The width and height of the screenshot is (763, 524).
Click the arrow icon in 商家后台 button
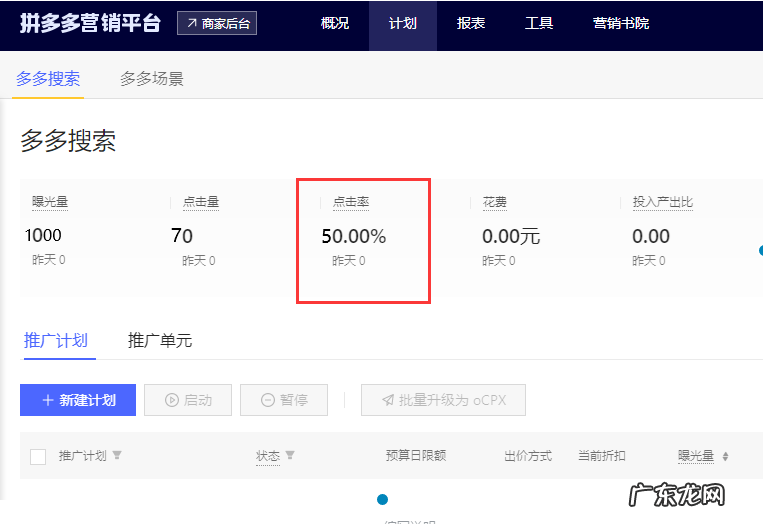(192, 23)
